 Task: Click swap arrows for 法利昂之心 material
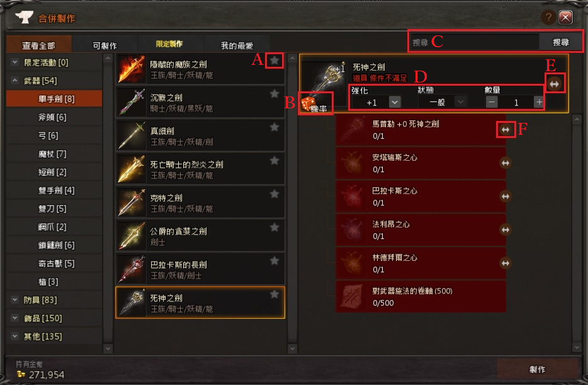click(x=506, y=229)
